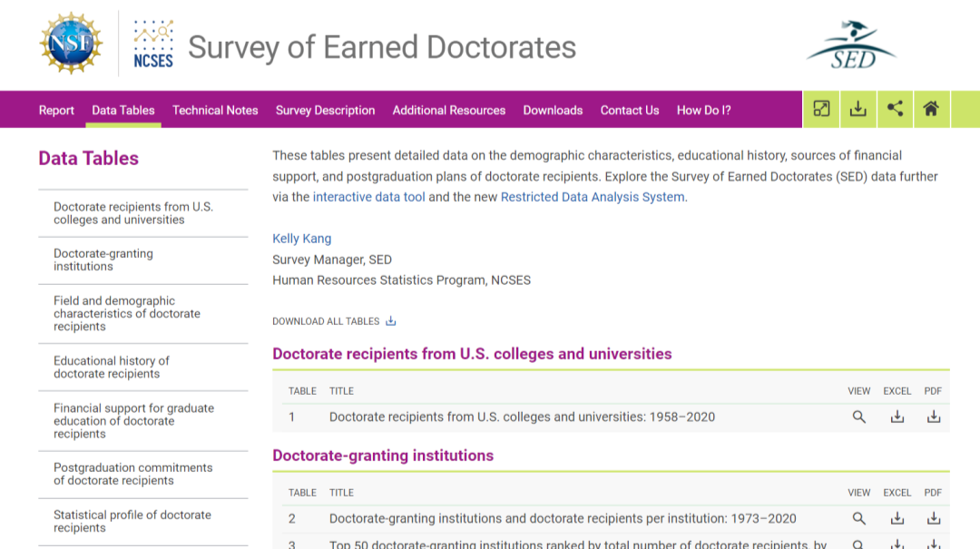
Task: Open the Survey Description menu item
Action: click(325, 111)
